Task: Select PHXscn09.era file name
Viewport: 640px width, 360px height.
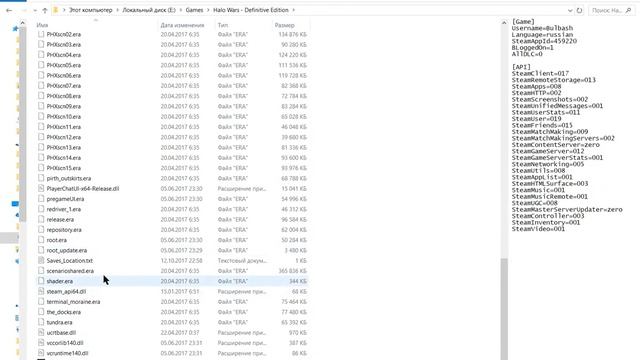Action: point(64,106)
